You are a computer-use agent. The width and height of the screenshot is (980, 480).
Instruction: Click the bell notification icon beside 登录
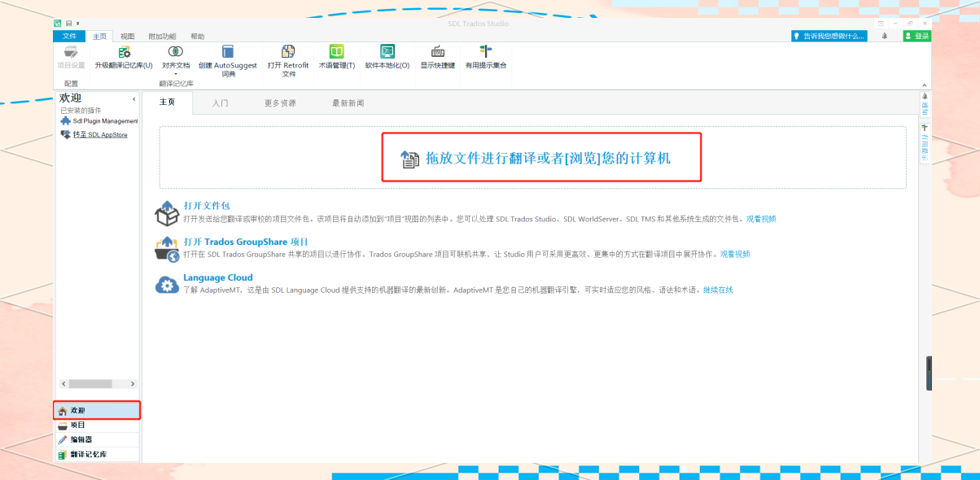point(885,36)
